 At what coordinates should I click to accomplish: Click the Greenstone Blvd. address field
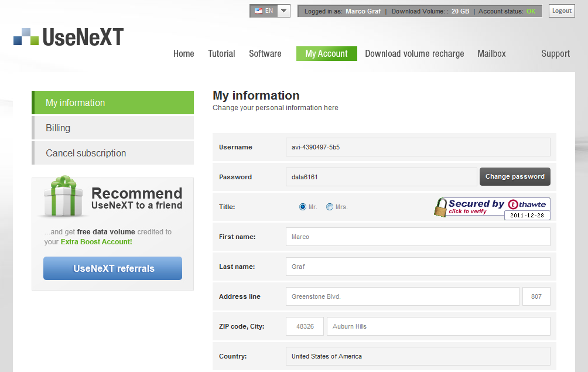click(x=402, y=296)
